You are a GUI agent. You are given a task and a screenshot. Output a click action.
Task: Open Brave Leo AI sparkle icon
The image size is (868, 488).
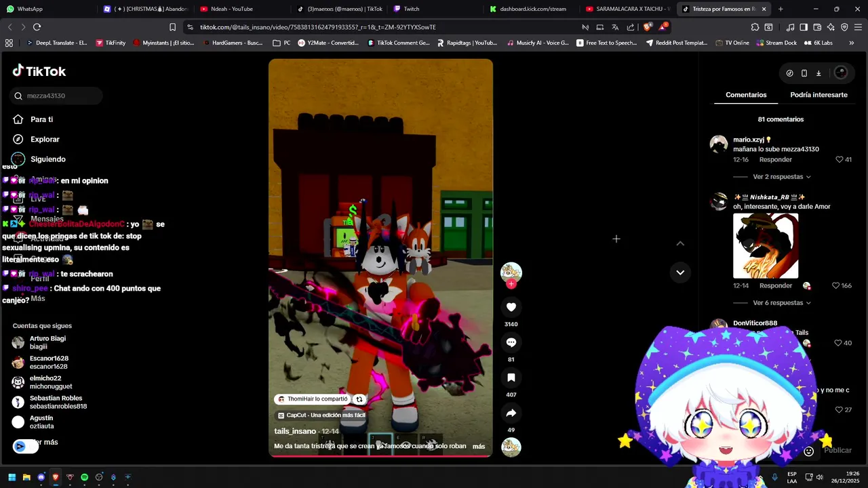pyautogui.click(x=831, y=27)
